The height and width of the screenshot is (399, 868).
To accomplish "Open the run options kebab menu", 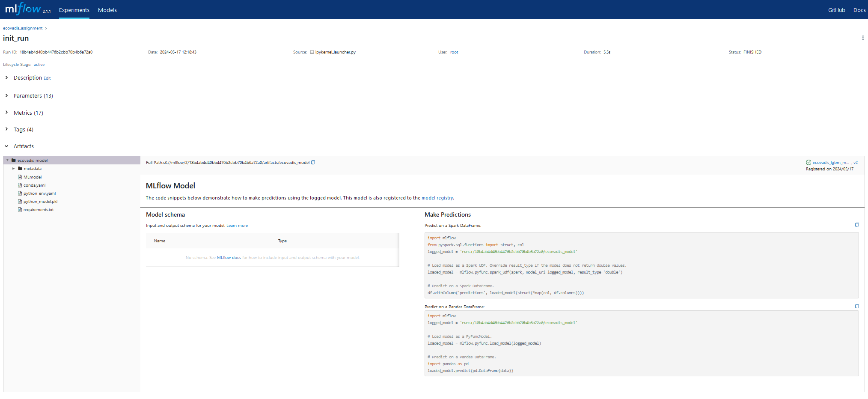I will tap(862, 38).
